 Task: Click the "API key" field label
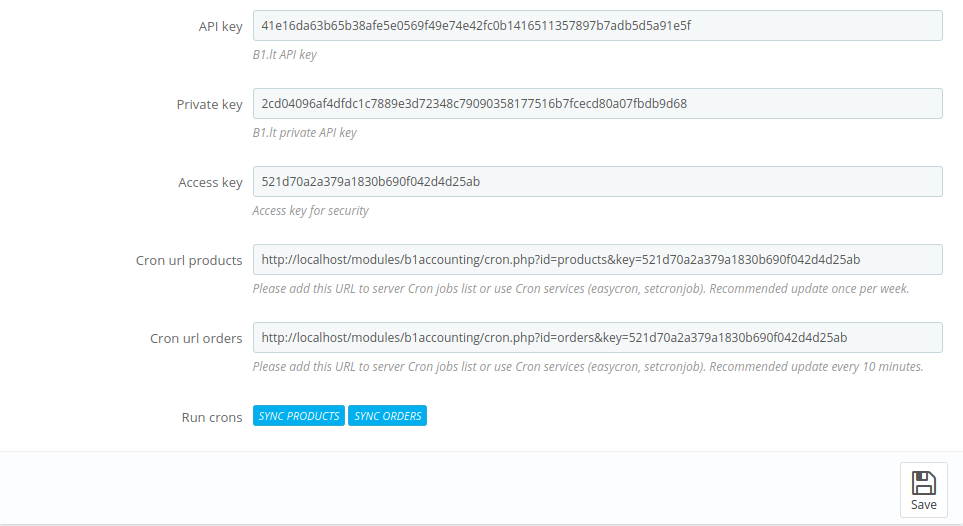click(x=220, y=27)
